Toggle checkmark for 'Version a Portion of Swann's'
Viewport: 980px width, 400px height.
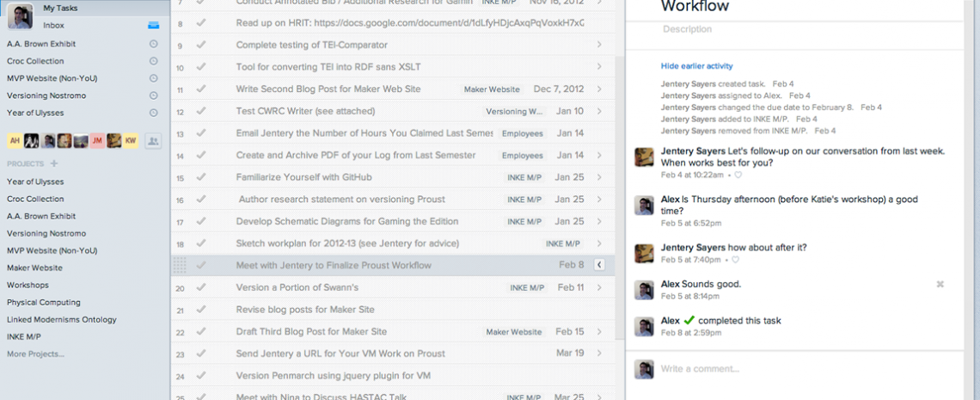click(200, 288)
